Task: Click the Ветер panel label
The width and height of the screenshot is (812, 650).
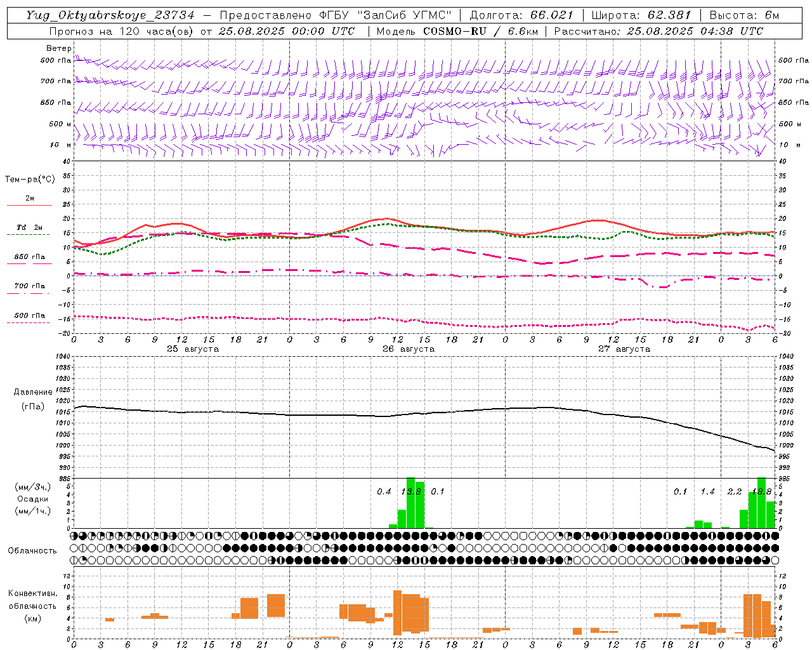Action: [x=59, y=48]
